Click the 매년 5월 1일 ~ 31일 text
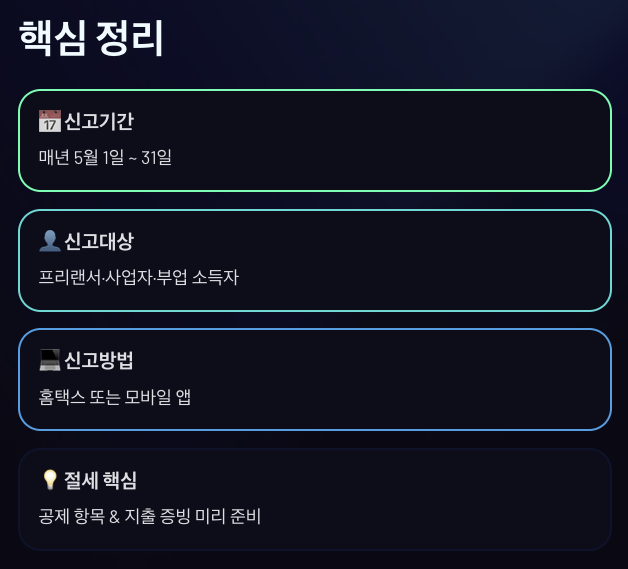 tap(105, 157)
